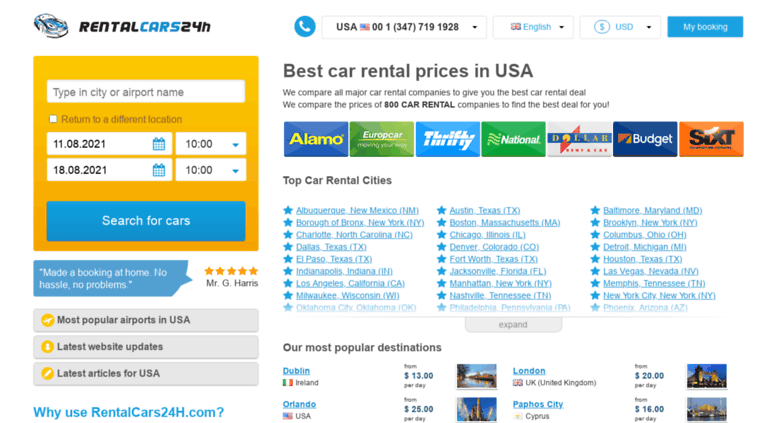Select the Dollar rent a car logo
The height and width of the screenshot is (423, 777).
click(579, 139)
